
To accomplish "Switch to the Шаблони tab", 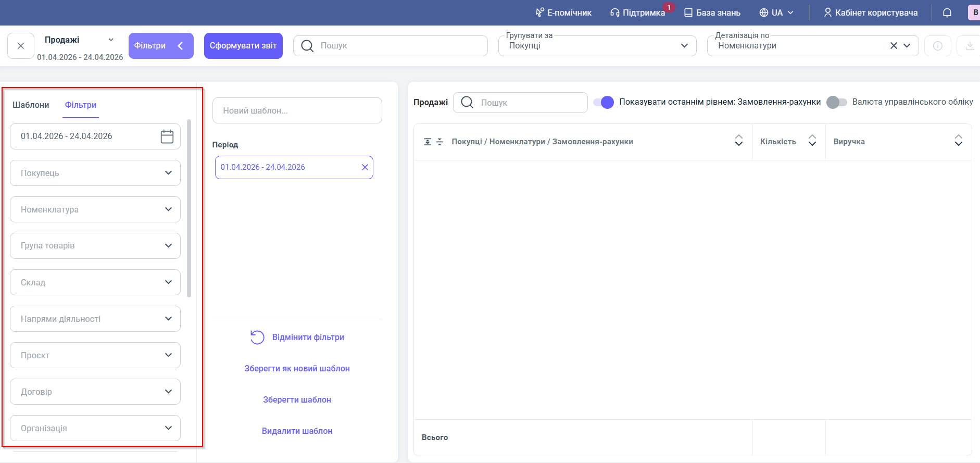I will coord(31,105).
